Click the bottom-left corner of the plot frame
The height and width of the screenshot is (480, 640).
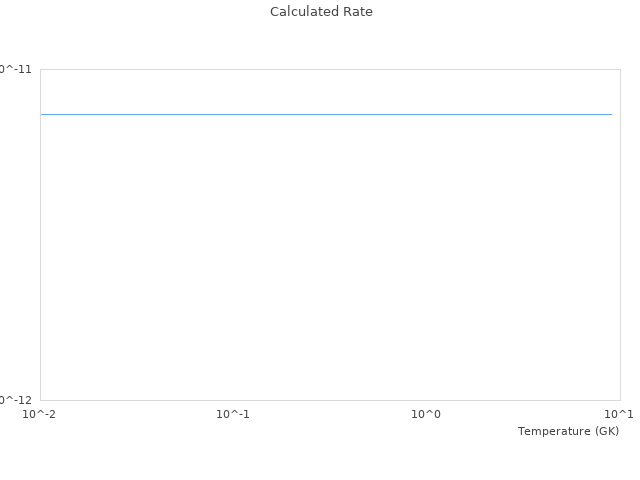pos(40,400)
